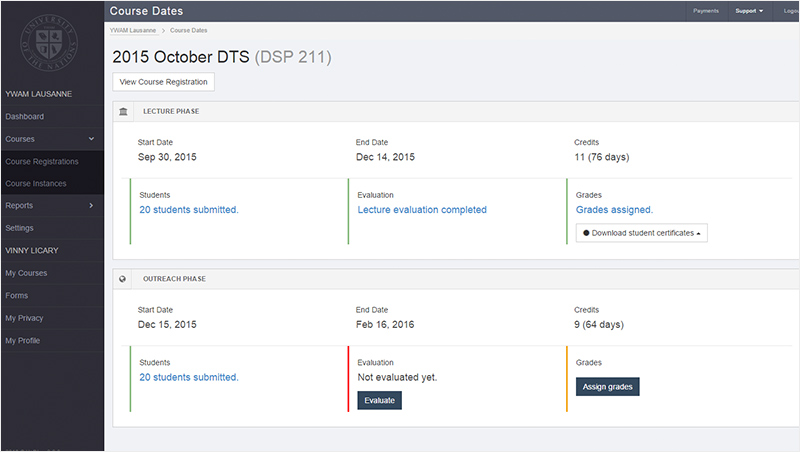Click the Assign grades button

coord(607,387)
